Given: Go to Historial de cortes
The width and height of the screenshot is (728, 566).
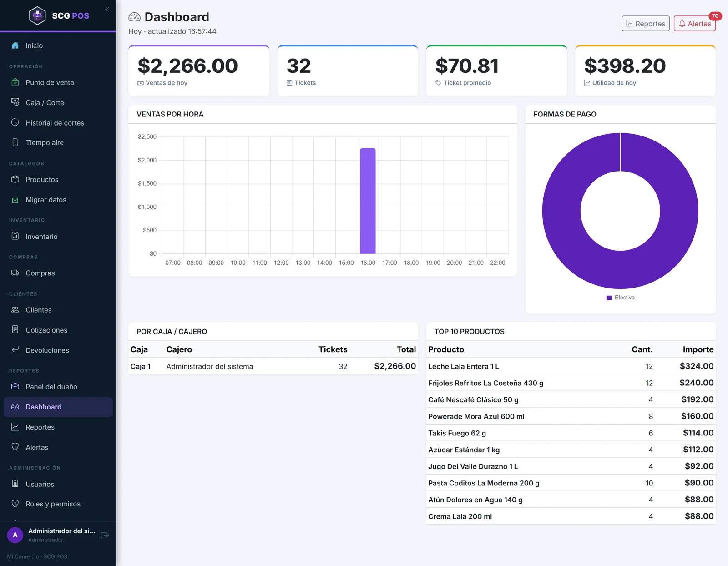Looking at the screenshot, I should coord(58,123).
